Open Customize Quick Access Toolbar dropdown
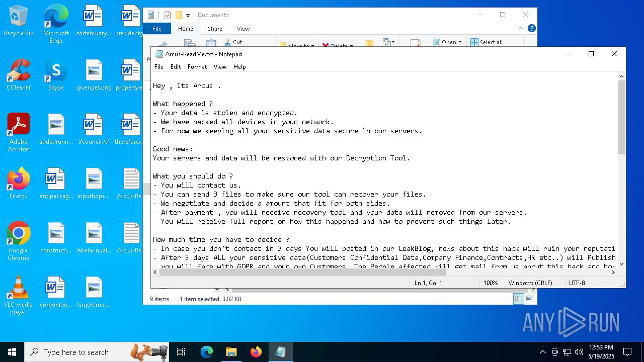Viewport: 644px width, 362px height. coord(188,16)
